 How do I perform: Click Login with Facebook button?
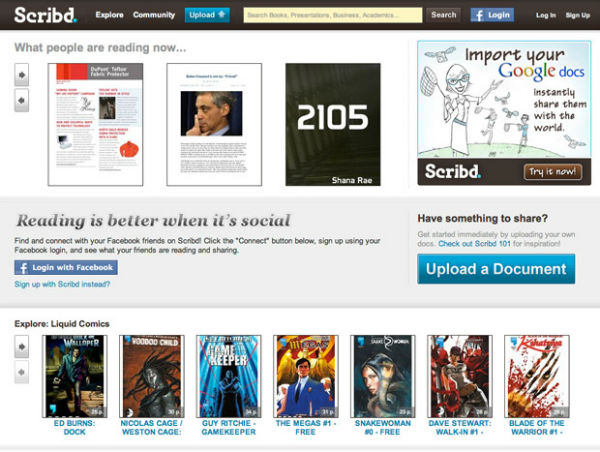pos(66,268)
